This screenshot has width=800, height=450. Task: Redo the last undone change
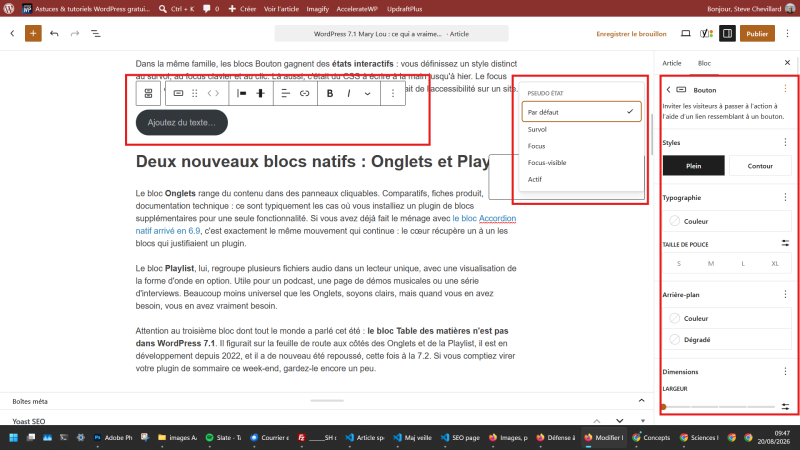pyautogui.click(x=75, y=34)
